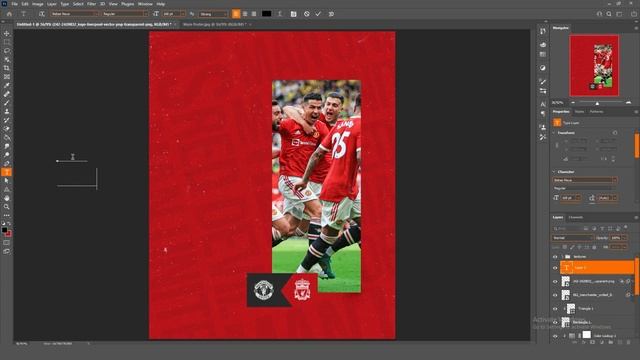Click the delete layer trash icon
The image size is (640, 360).
click(x=629, y=342)
